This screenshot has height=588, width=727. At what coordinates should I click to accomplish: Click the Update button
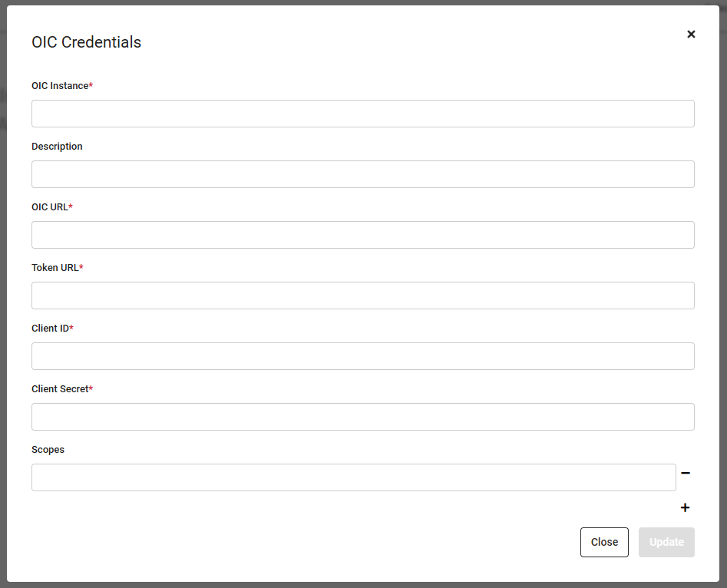tap(666, 542)
